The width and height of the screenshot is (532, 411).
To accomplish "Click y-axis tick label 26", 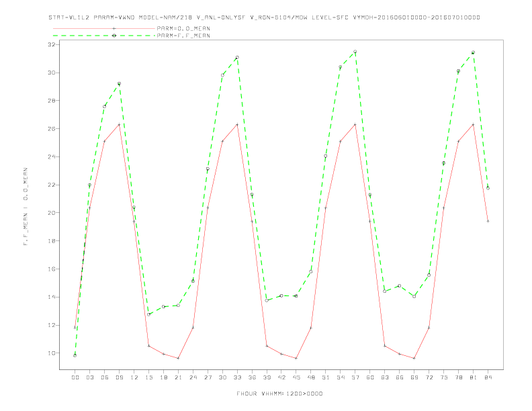I will click(52, 129).
